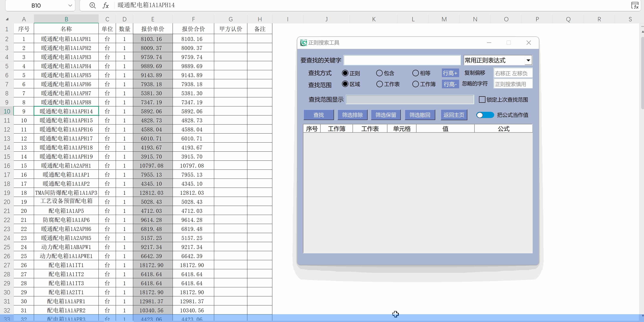The height and width of the screenshot is (322, 644).
Task: Close the regex search tool dialog
Action: coord(529,43)
